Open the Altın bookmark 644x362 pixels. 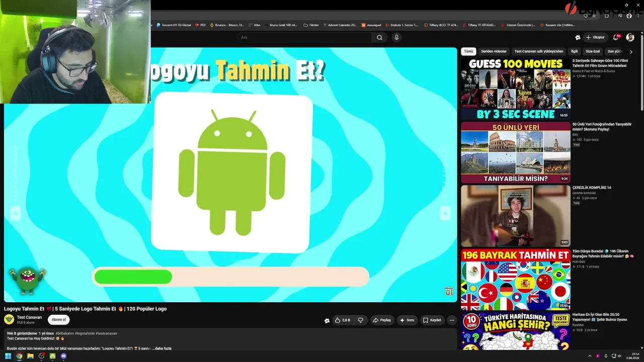point(255,25)
